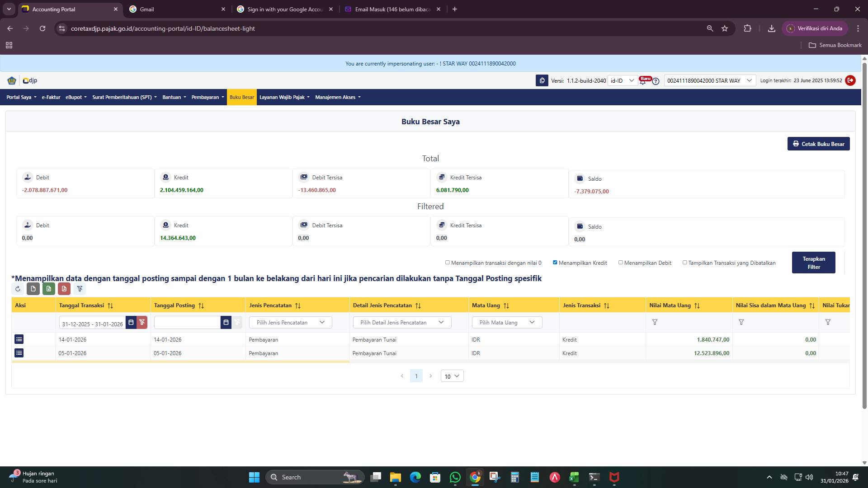Image resolution: width=868 pixels, height=488 pixels.
Task: Open calendar picker on Tanggal Posting column
Action: tap(226, 322)
